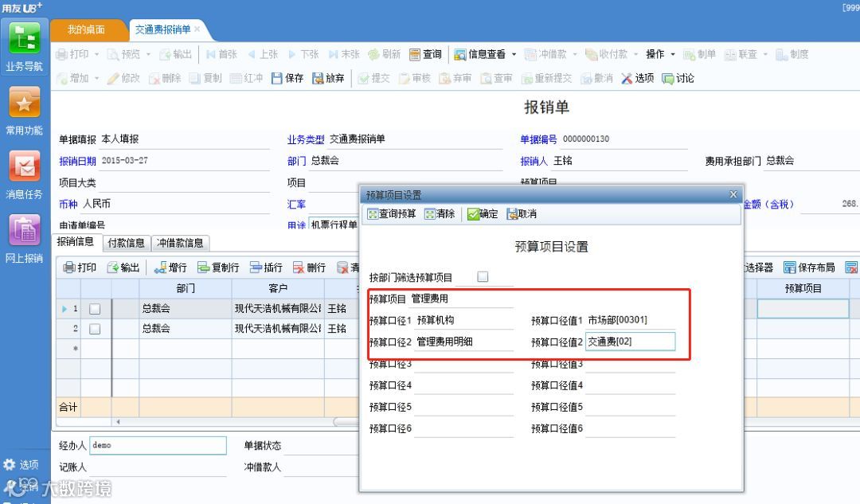The height and width of the screenshot is (504, 860).
Task: Toggle 按部门筛选预算项目 checkbox
Action: coord(483,276)
